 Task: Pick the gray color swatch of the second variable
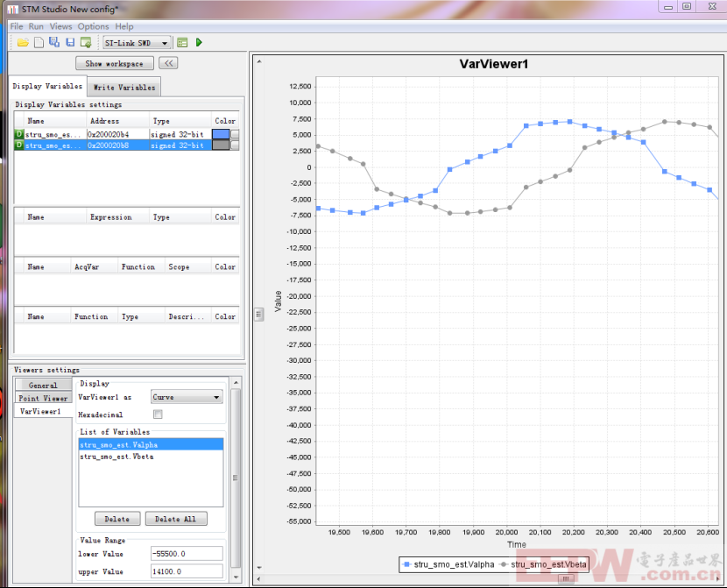[221, 145]
